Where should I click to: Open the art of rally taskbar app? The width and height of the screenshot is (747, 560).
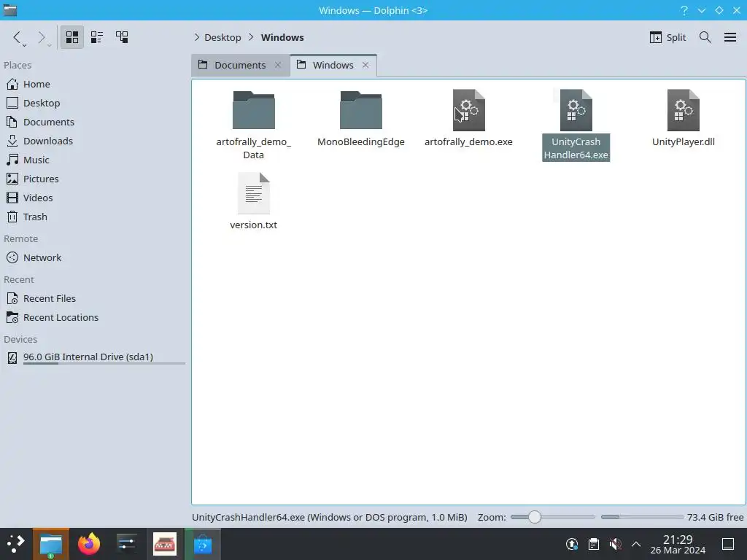(165, 544)
